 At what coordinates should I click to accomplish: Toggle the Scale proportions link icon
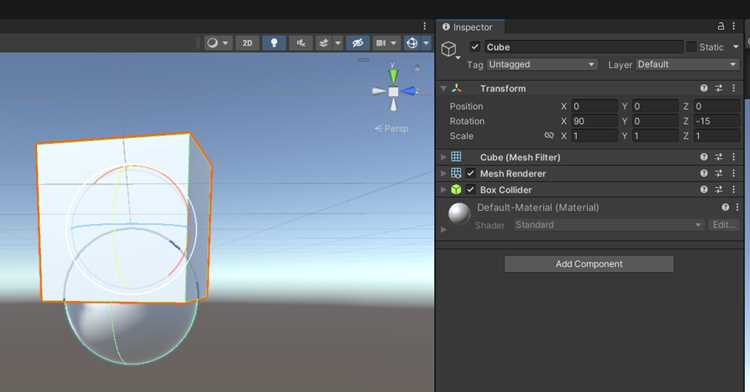pyautogui.click(x=549, y=136)
